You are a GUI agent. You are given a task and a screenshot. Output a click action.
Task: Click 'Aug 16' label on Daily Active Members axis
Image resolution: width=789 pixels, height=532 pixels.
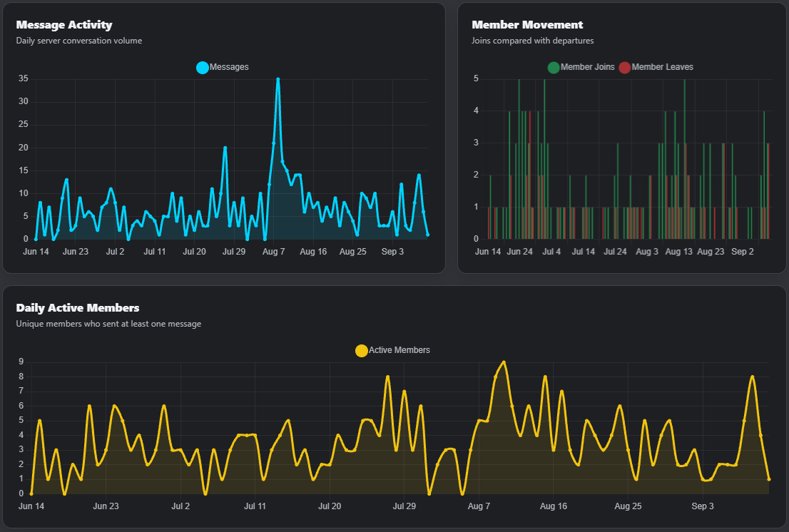coord(554,506)
